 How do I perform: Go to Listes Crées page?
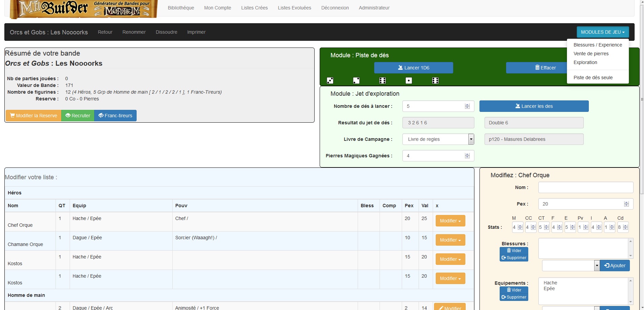click(254, 8)
